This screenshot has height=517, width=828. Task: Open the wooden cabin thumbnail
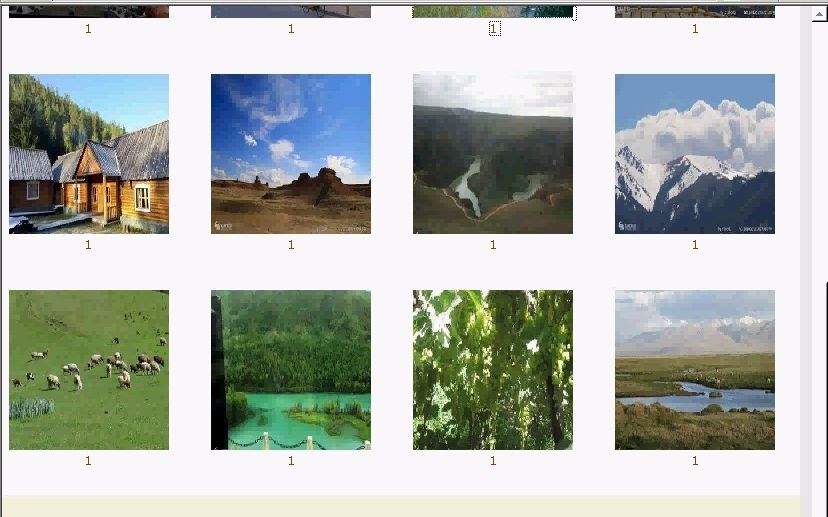(89, 154)
